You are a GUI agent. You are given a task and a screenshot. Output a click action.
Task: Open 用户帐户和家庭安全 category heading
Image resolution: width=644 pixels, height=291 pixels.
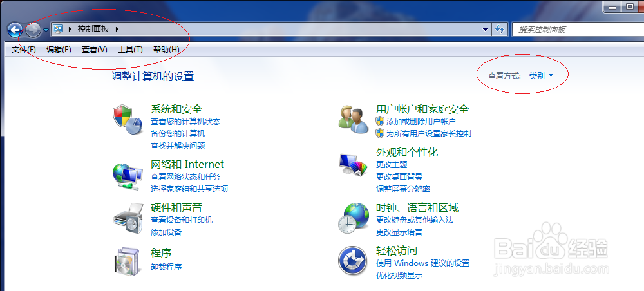(422, 109)
